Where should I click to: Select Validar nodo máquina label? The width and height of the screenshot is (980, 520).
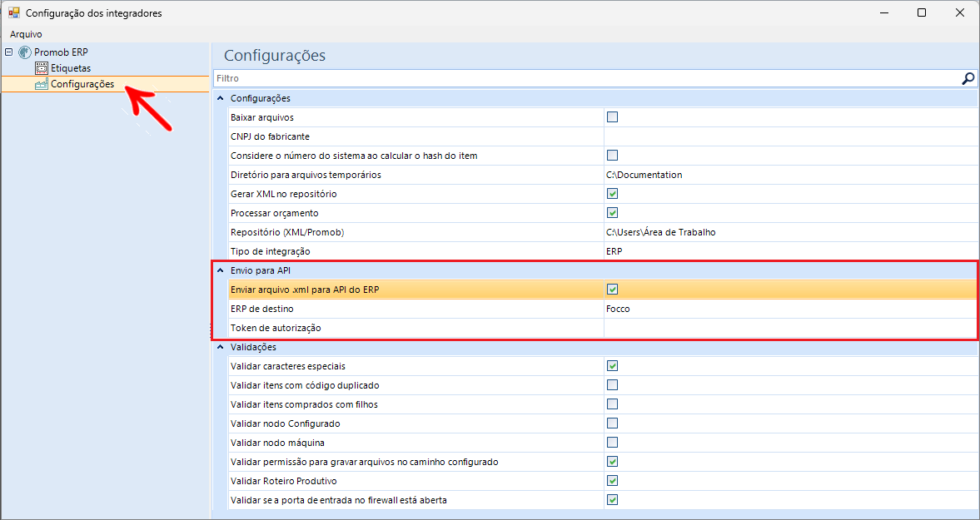tap(277, 443)
